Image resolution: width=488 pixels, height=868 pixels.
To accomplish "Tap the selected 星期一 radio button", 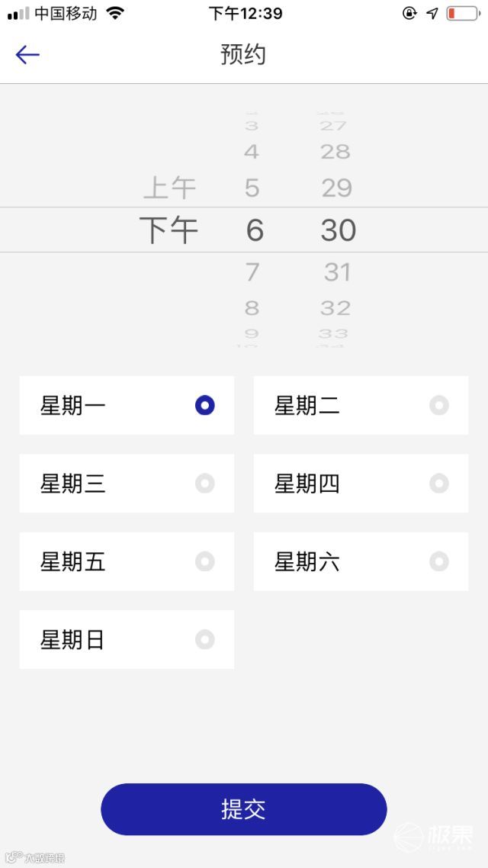I will (205, 405).
